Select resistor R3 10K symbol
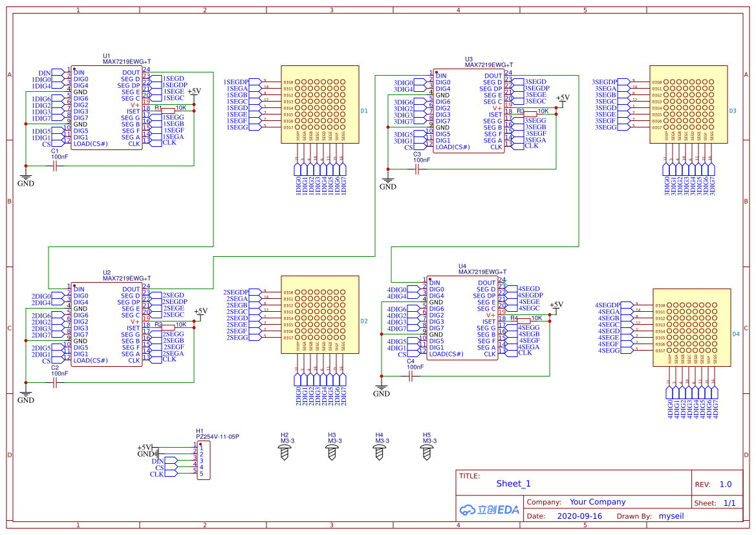 coord(530,114)
